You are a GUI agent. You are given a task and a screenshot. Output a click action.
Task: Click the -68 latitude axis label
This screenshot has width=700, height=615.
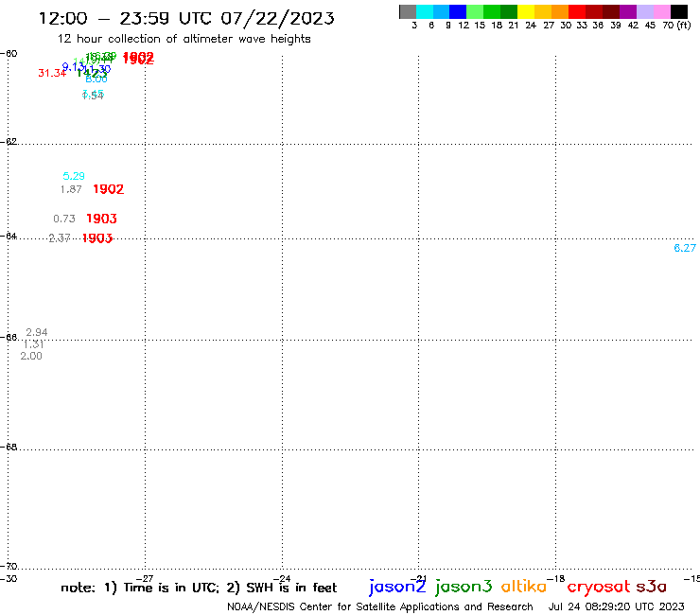pyautogui.click(x=9, y=448)
